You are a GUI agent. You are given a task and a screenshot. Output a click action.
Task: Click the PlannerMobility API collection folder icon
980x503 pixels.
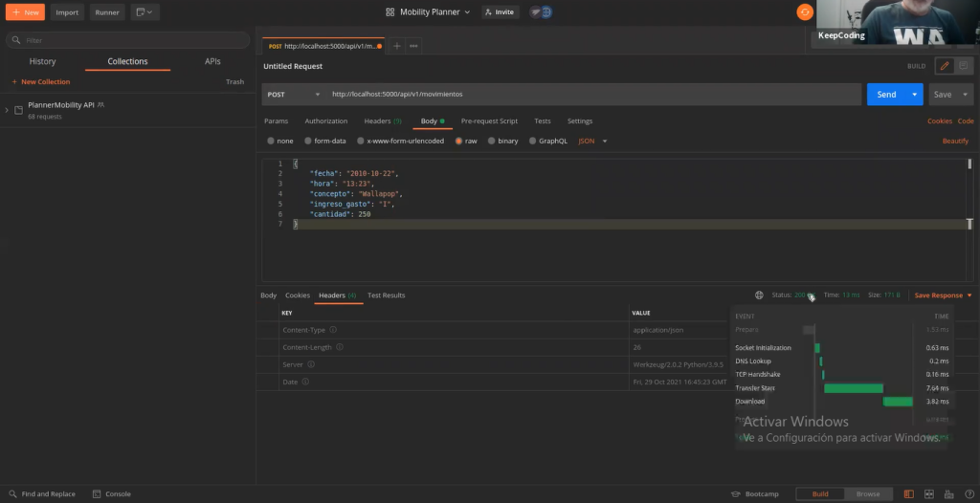point(19,110)
